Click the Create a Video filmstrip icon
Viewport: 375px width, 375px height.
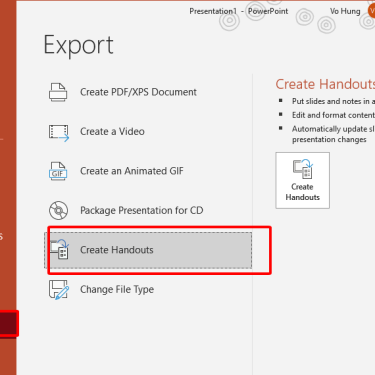[x=59, y=132]
